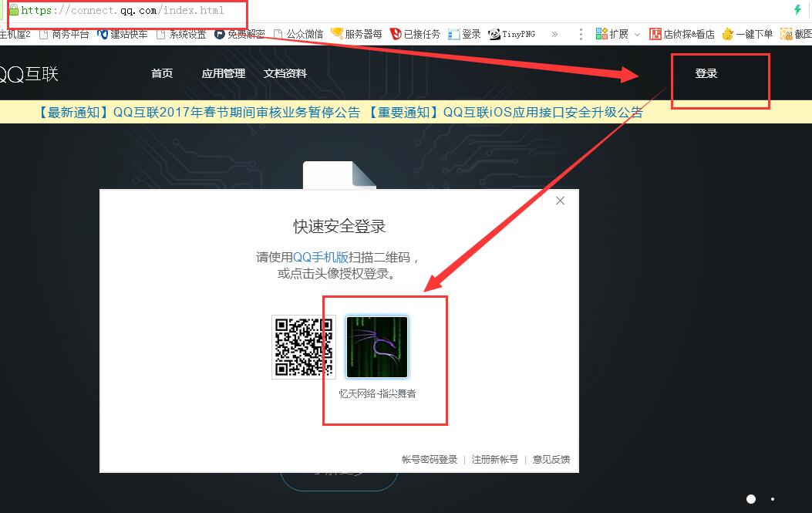Viewport: 812px width, 513px height.
Task: Select the small second carousel dot
Action: click(x=773, y=499)
